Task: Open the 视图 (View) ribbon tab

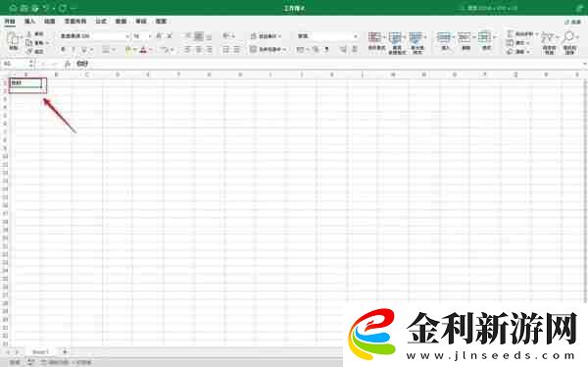Action: click(161, 22)
